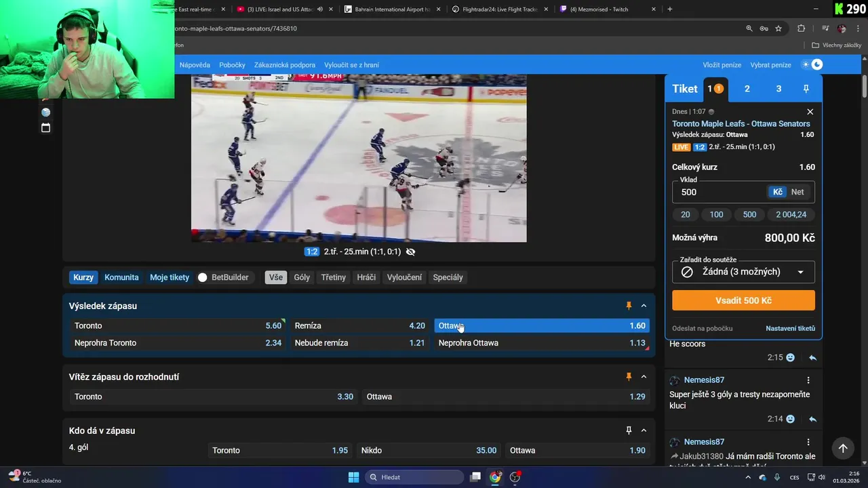Open the Windows Start menu

click(x=353, y=477)
